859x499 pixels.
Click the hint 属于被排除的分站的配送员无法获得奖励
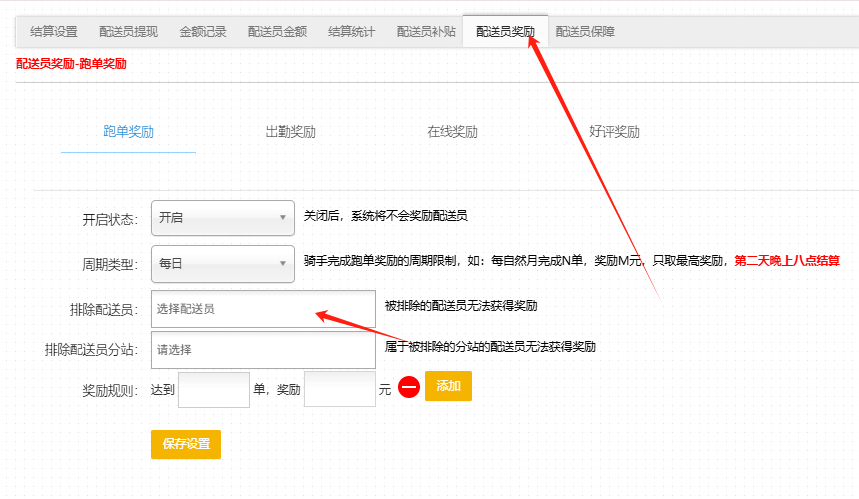(490, 347)
